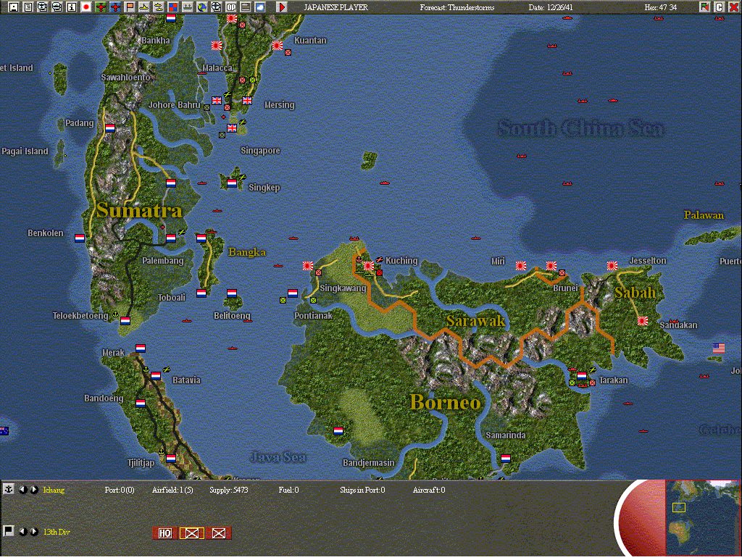742x560 pixels.
Task: Click the Dutch flag at Samarinda
Action: point(505,459)
